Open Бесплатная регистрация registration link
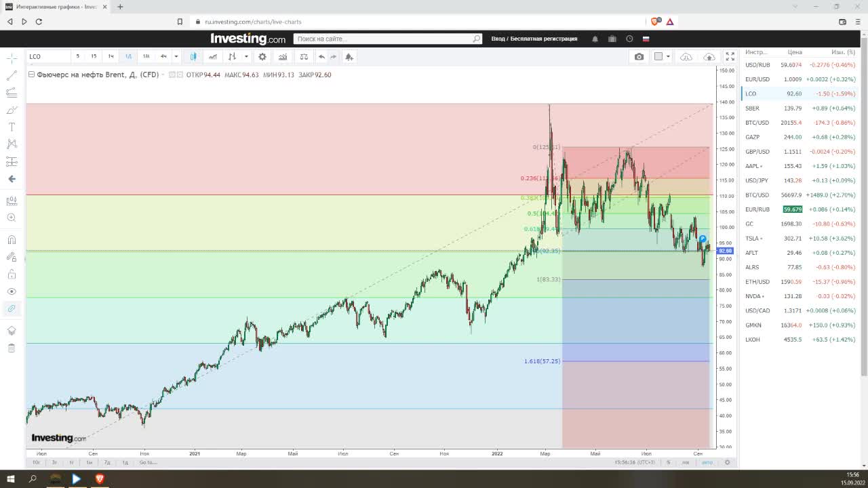The image size is (868, 488). tap(544, 39)
